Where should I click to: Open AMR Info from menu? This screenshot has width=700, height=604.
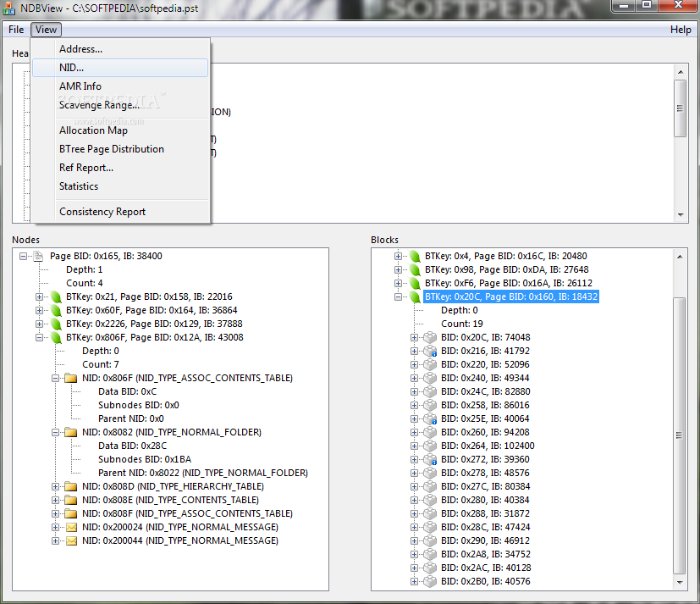tap(120, 86)
